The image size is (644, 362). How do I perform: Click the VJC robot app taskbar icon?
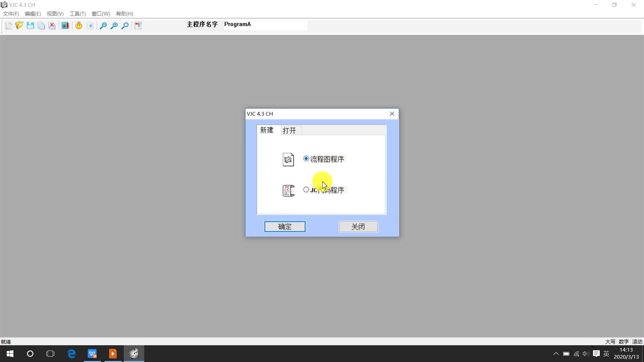tap(134, 354)
